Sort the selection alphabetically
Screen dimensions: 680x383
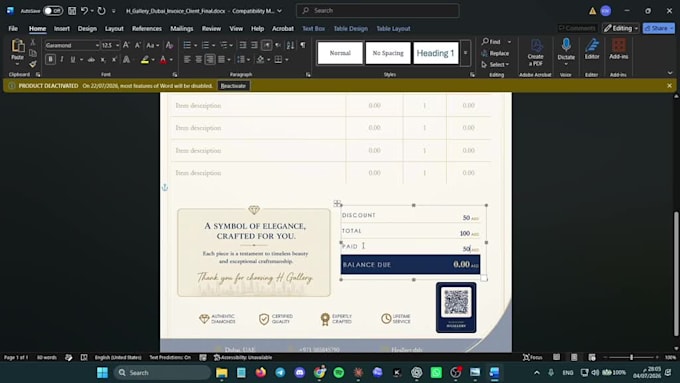(x=291, y=45)
